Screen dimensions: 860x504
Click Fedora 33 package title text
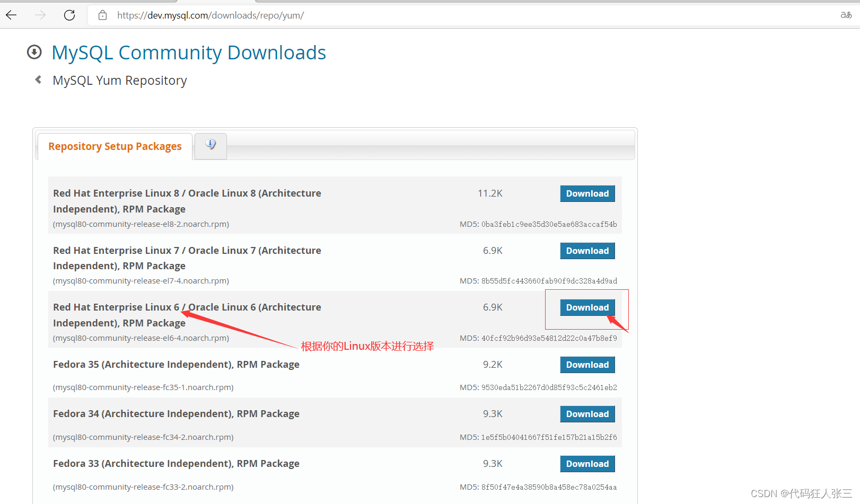(176, 464)
